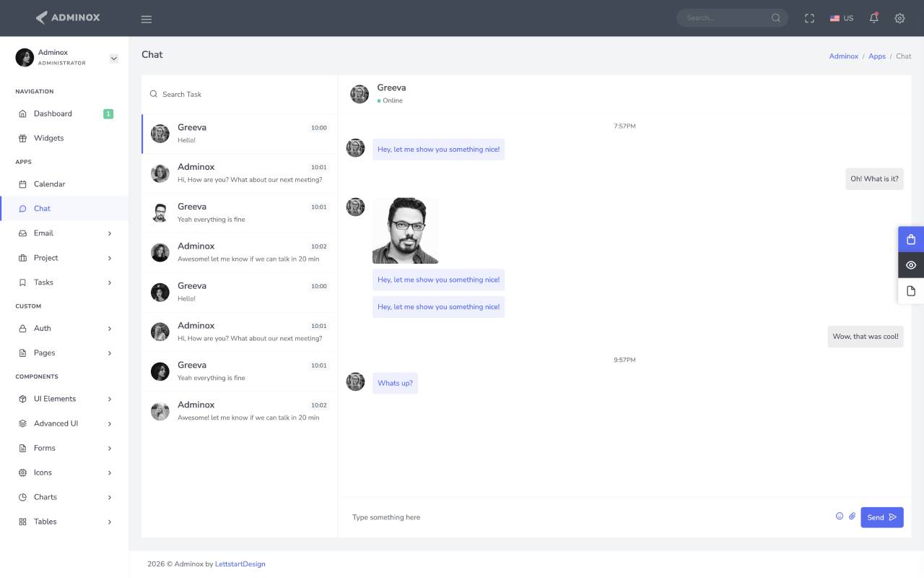Click the UI Elements box icon

point(22,399)
